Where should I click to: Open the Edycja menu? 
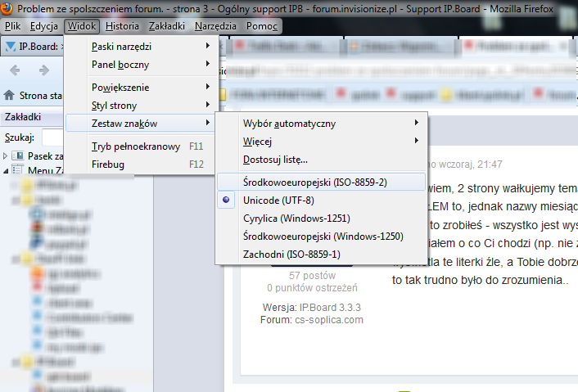[44, 26]
